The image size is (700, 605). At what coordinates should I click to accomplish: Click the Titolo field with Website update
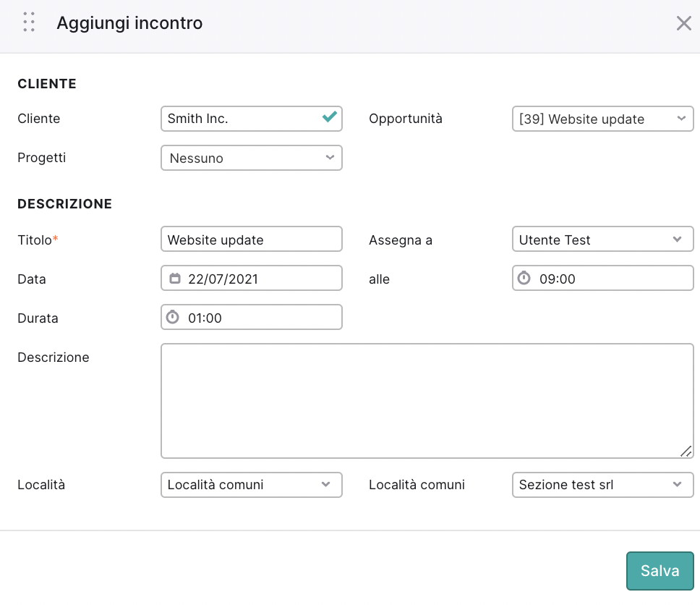(x=252, y=239)
